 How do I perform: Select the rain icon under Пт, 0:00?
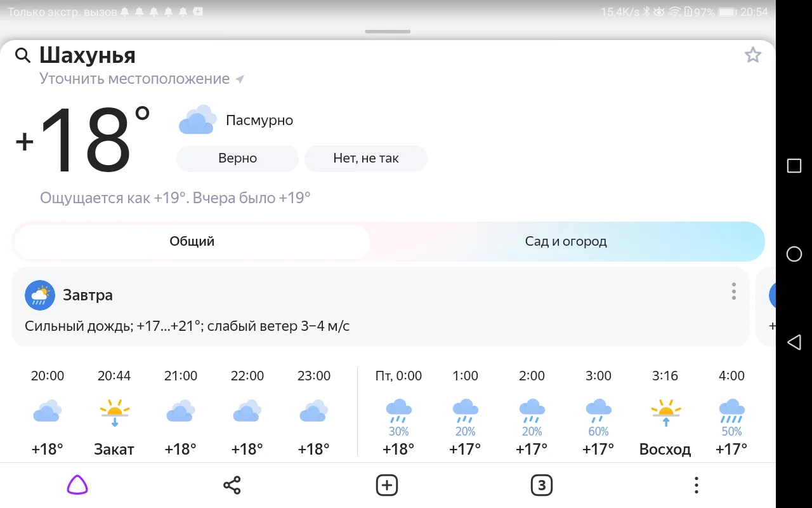[398, 410]
